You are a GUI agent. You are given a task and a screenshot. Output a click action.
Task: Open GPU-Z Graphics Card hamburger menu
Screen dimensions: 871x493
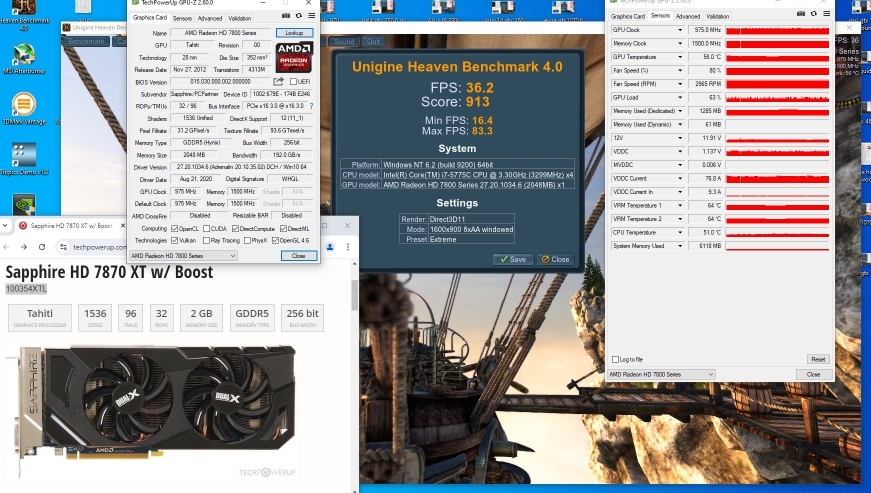[x=312, y=16]
